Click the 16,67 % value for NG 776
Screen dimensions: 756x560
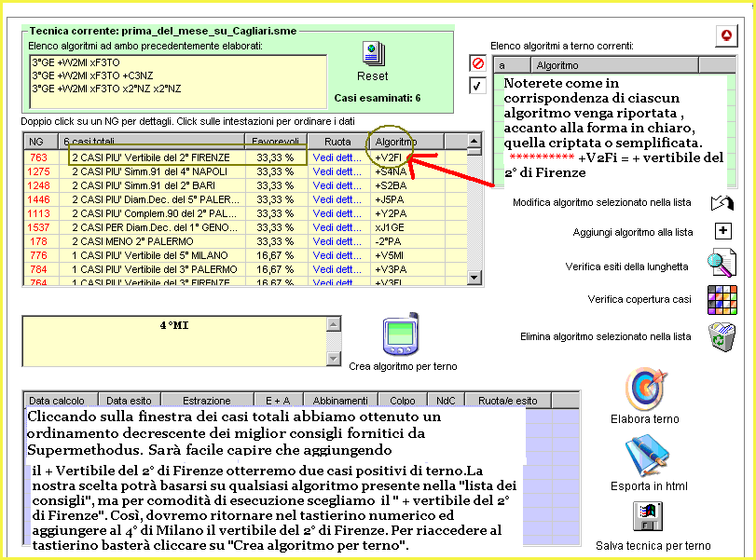click(275, 255)
